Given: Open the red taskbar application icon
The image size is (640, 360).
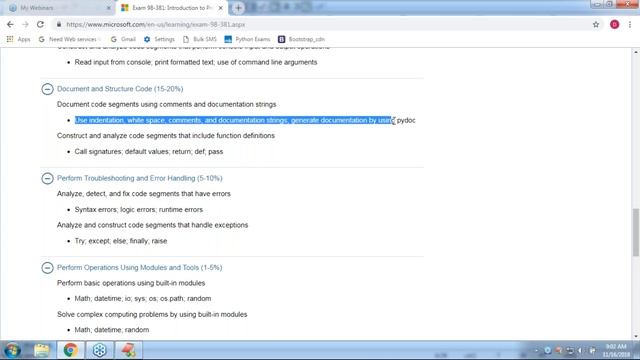Looking at the screenshot, I should (128, 350).
